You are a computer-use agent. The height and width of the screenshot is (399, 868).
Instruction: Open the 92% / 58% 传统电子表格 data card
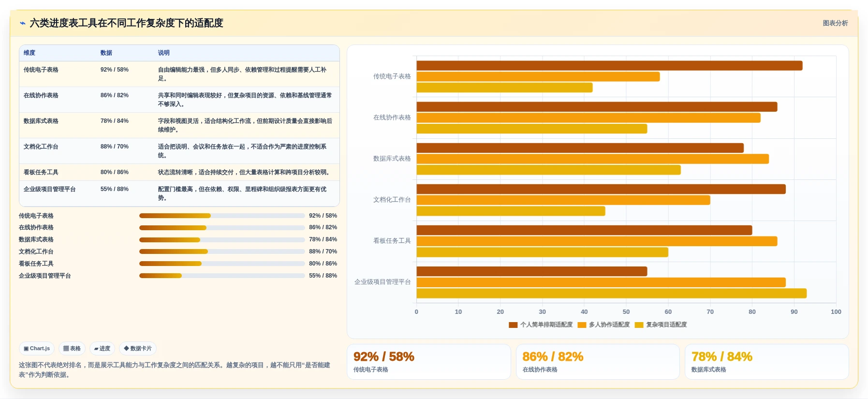pyautogui.click(x=429, y=362)
